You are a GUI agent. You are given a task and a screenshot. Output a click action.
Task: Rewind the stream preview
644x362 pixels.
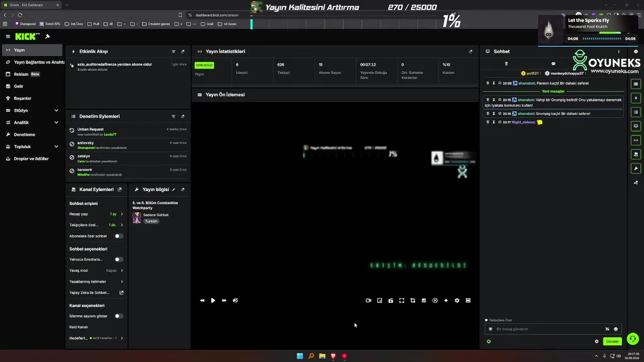click(x=202, y=301)
